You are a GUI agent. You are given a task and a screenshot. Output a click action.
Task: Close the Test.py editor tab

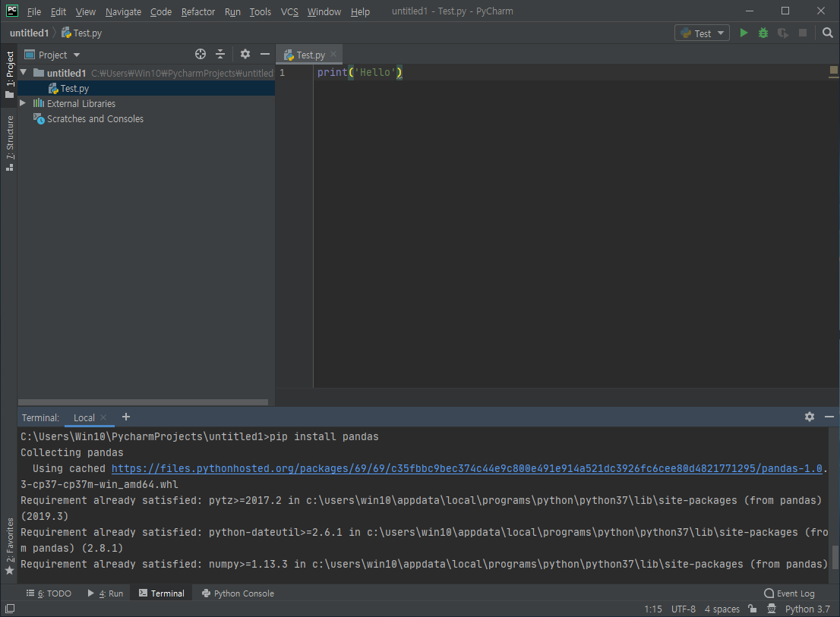point(333,54)
